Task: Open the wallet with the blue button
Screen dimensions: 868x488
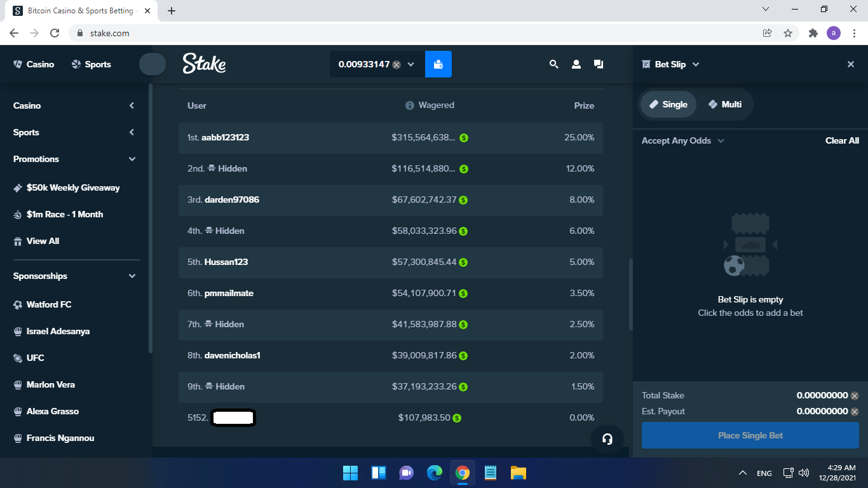Action: (438, 64)
